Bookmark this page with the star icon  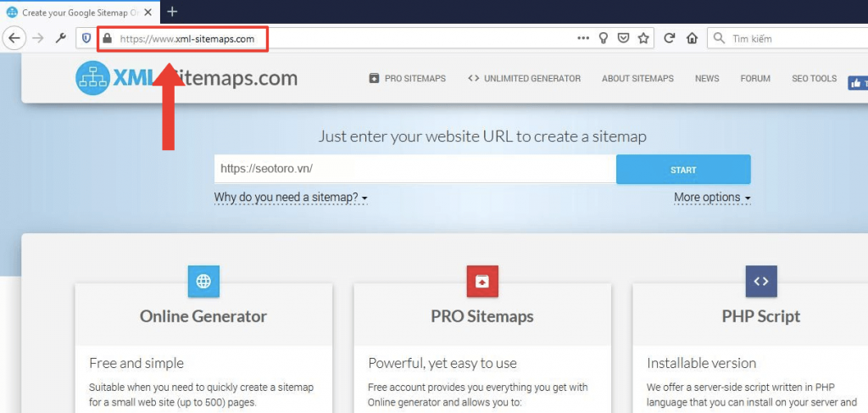[643, 38]
